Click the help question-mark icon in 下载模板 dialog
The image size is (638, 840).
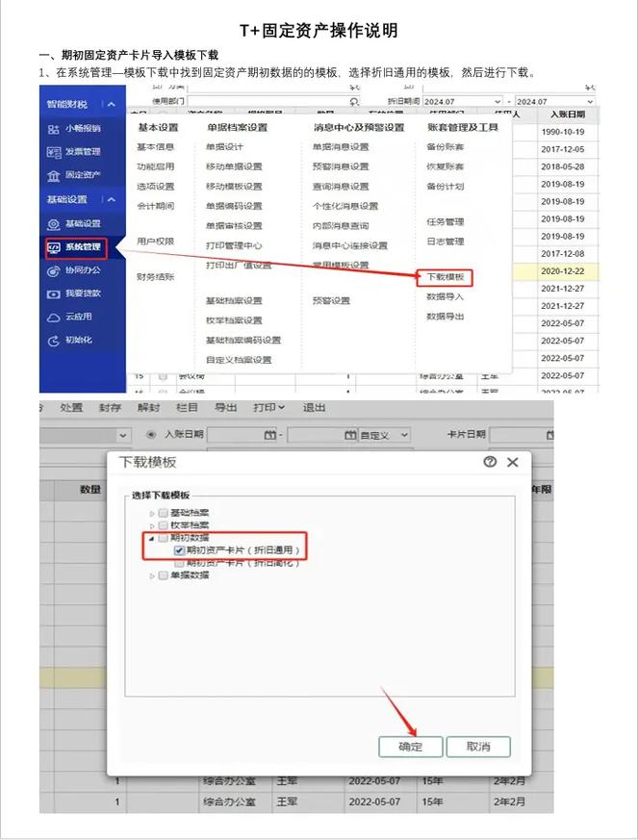(x=490, y=462)
